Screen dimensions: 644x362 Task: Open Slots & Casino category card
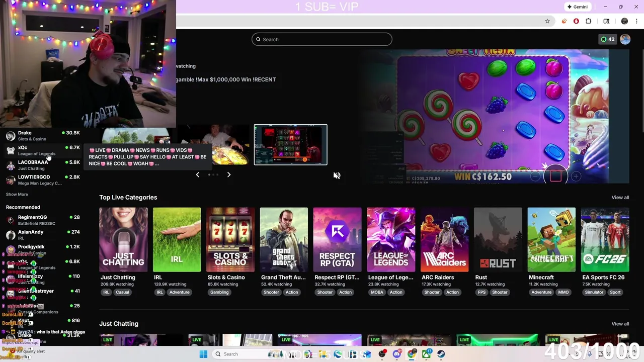(x=230, y=240)
